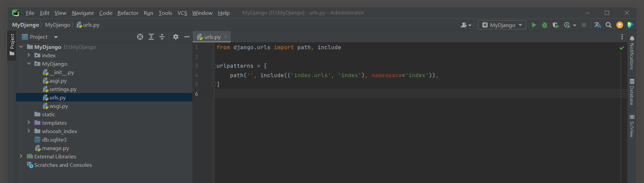Screen dimensions: 644x183
Task: Open the SciView tool window
Action: (632, 126)
